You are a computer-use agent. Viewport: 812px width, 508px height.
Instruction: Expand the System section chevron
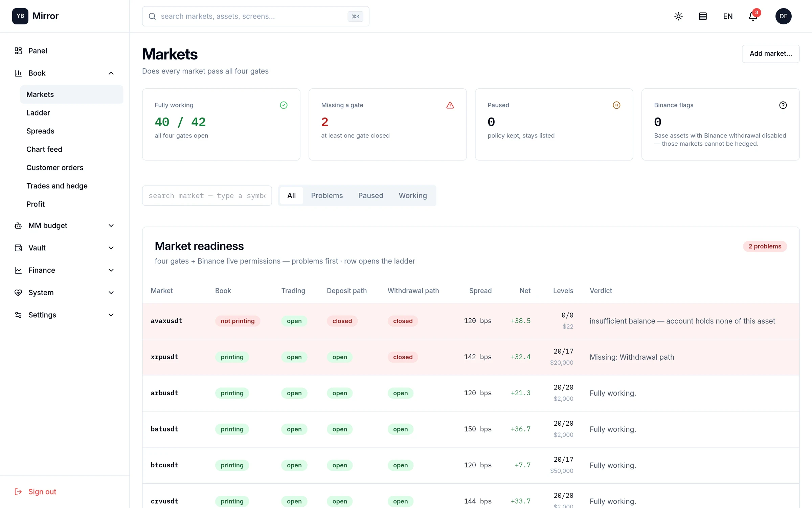click(111, 293)
